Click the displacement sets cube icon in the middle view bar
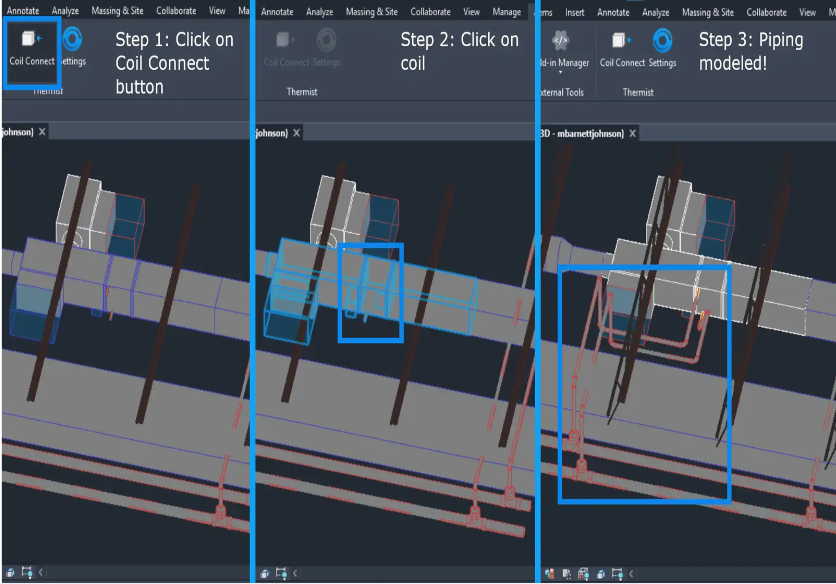This screenshot has width=836, height=584. [x=265, y=574]
